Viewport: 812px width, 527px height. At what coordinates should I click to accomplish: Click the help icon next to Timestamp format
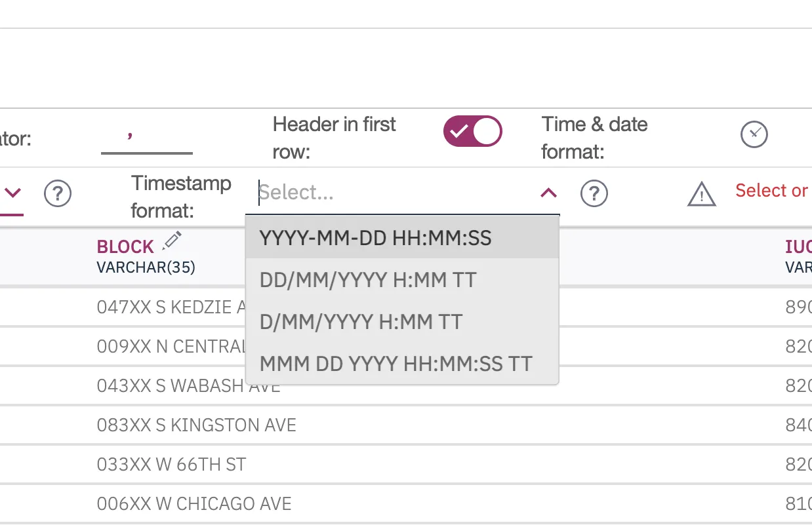click(594, 193)
